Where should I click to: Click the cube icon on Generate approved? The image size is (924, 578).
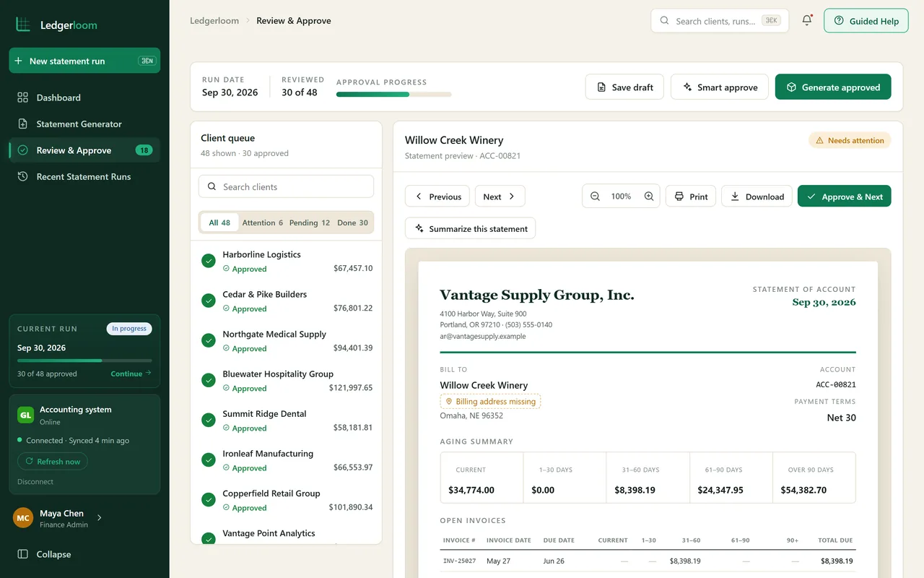tap(791, 87)
